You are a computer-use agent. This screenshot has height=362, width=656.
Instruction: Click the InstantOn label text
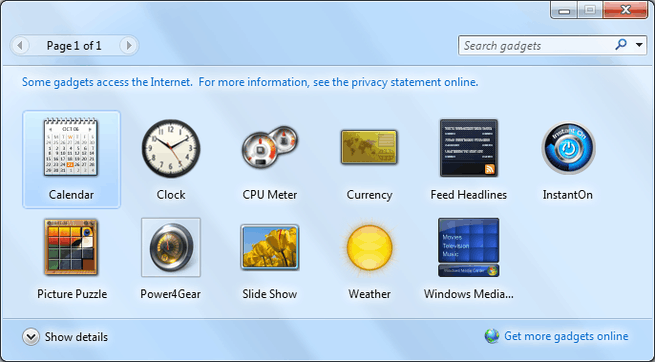568,195
